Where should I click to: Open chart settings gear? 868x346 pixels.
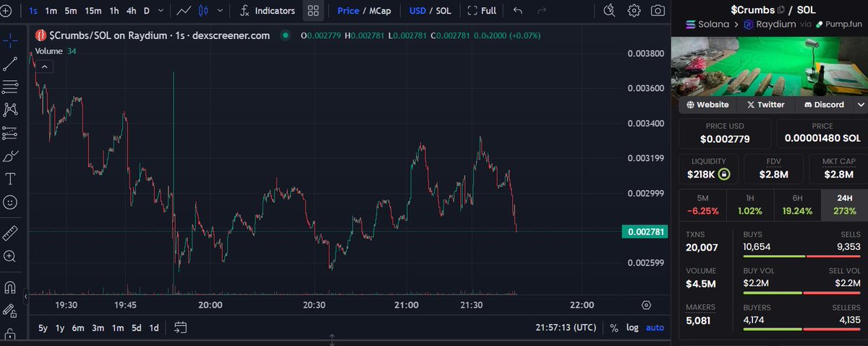(x=634, y=11)
